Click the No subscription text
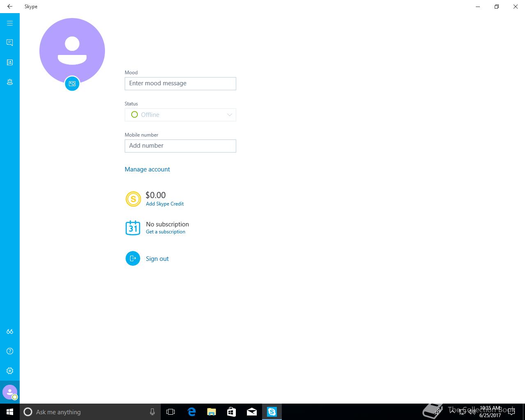This screenshot has height=420, width=525. [x=167, y=224]
